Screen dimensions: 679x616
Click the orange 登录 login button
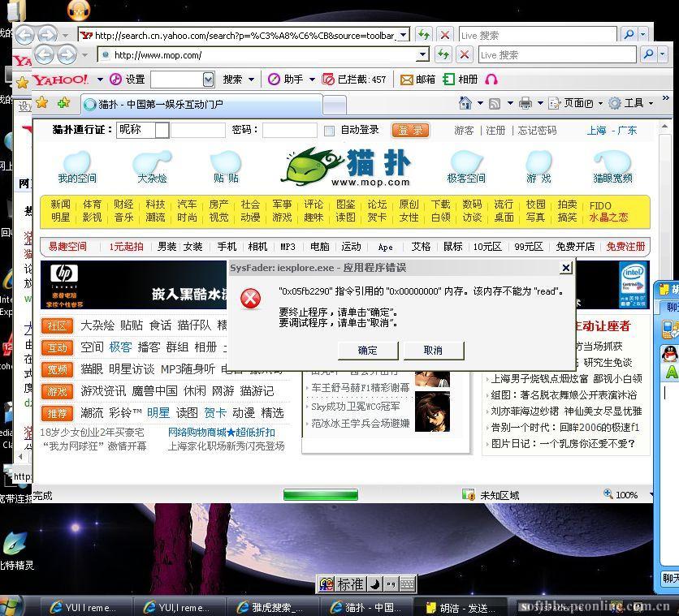pyautogui.click(x=410, y=130)
